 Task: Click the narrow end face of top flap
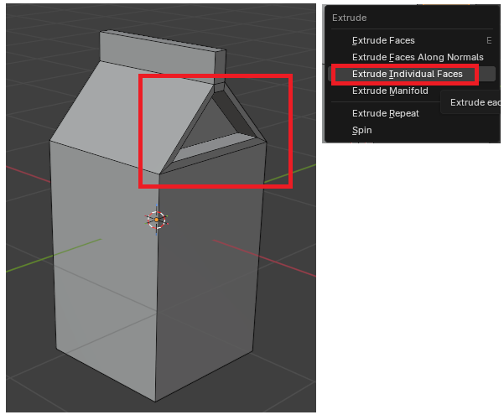[x=220, y=67]
